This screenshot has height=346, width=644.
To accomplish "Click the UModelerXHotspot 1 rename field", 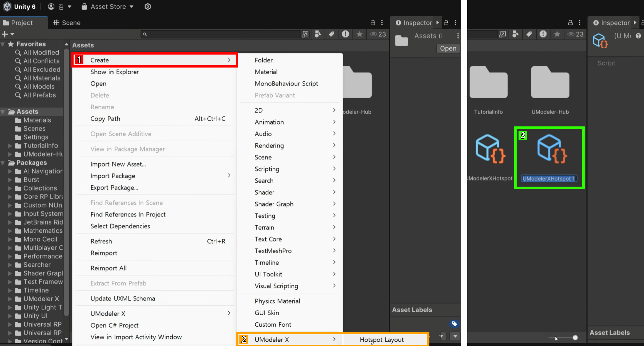I will coord(549,179).
